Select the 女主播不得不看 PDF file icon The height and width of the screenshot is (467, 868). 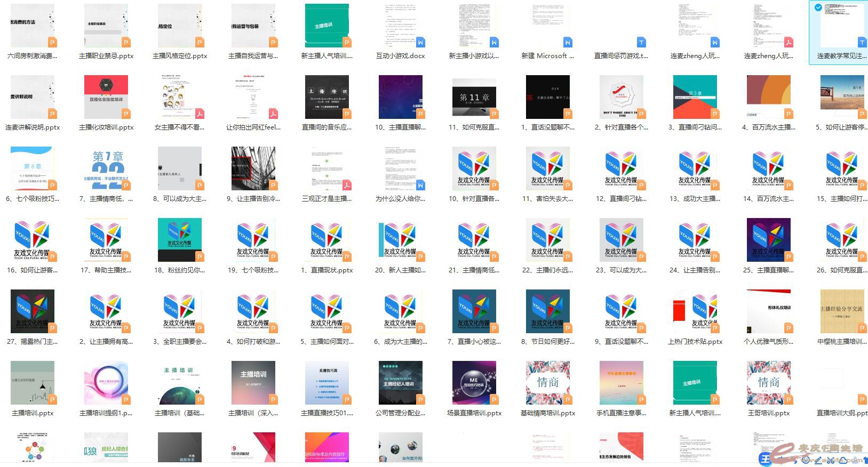coord(180,97)
